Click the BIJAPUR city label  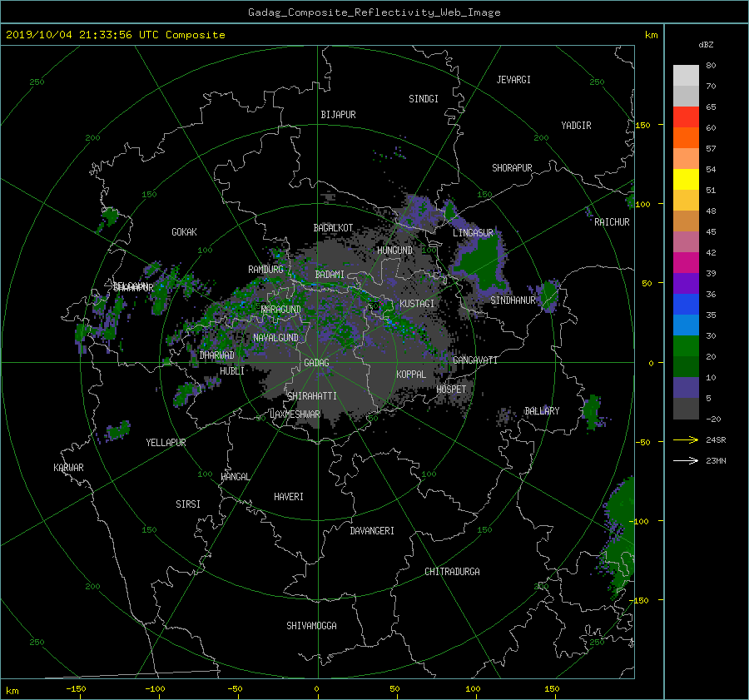(338, 115)
